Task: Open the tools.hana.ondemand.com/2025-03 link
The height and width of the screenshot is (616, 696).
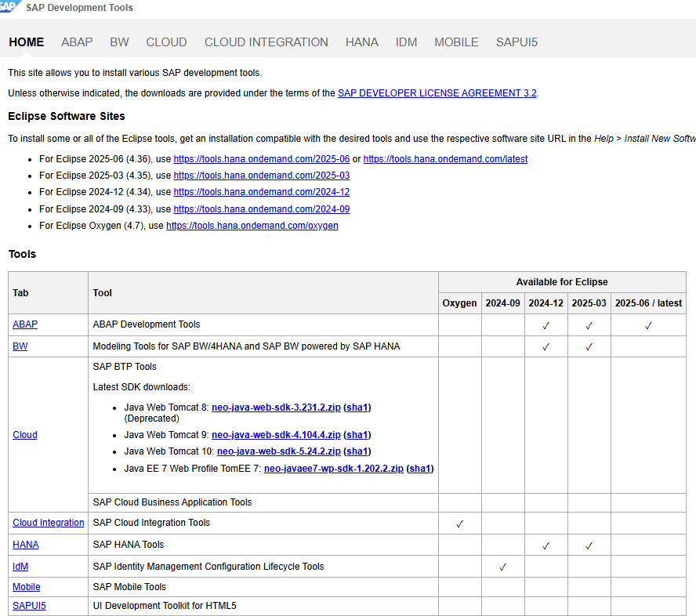Action: tap(262, 176)
